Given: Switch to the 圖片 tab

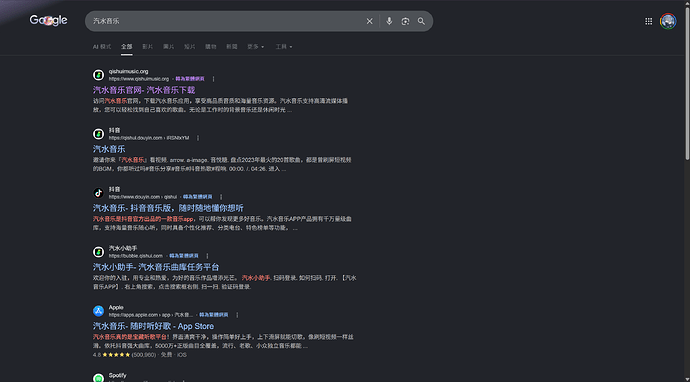Looking at the screenshot, I should [x=169, y=47].
